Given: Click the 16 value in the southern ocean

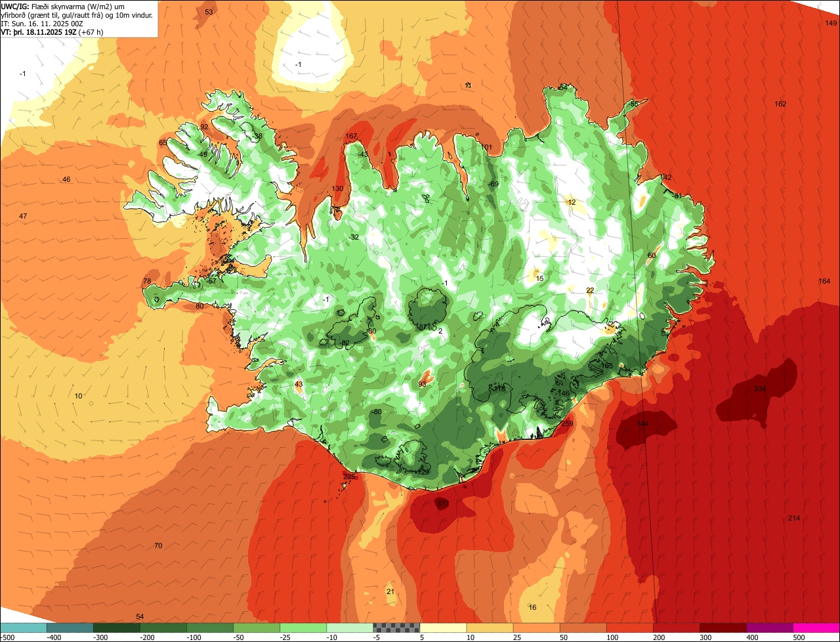Looking at the screenshot, I should point(532,607).
